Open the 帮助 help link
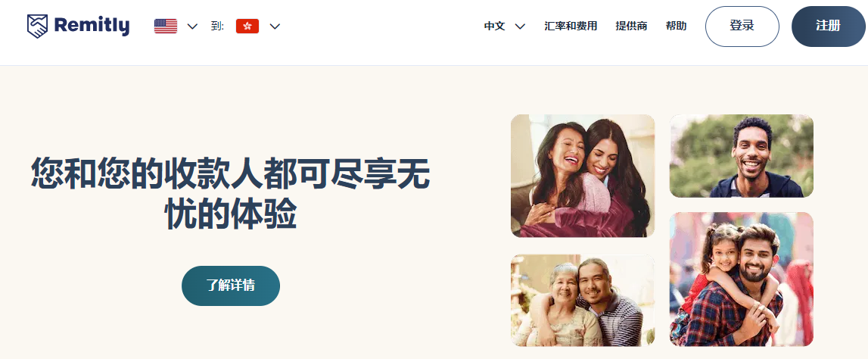868x359 pixels. (676, 26)
